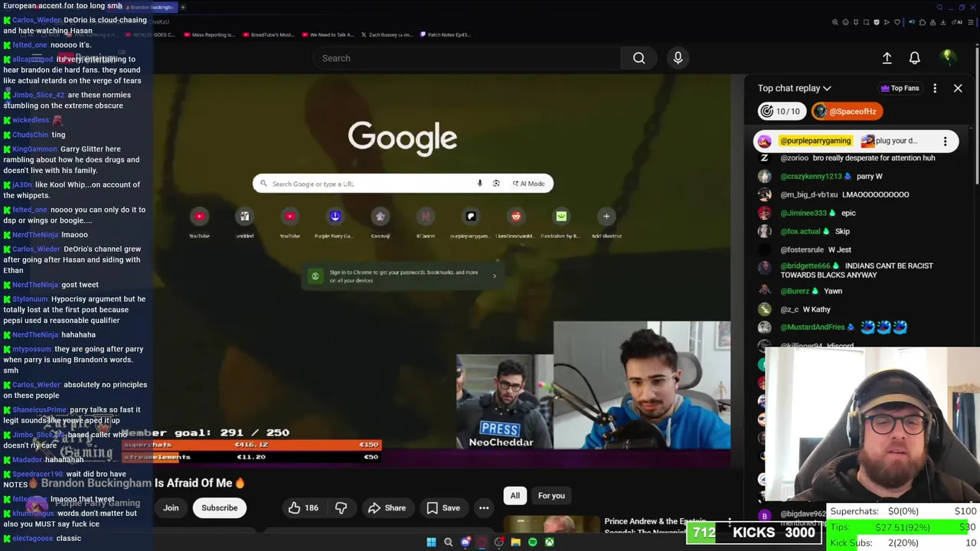Open the Fundraiser by B... shortcut tile

pos(561,222)
